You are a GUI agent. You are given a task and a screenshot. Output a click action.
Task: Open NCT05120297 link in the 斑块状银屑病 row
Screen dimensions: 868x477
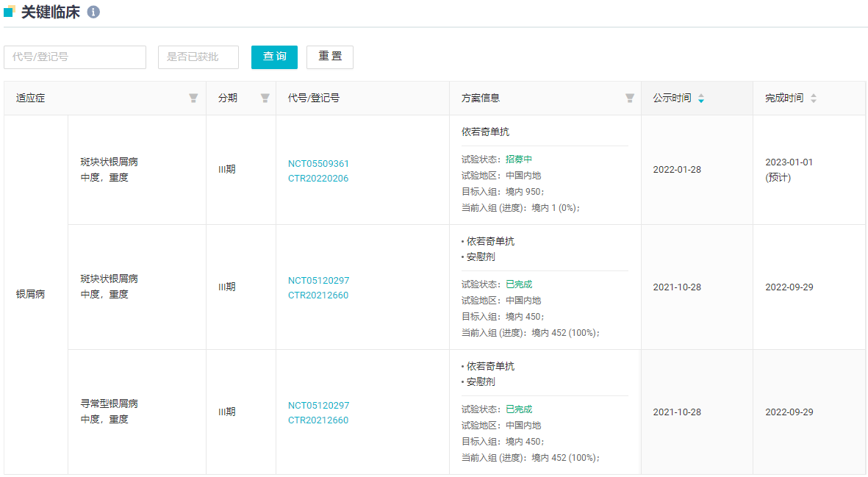(318, 280)
